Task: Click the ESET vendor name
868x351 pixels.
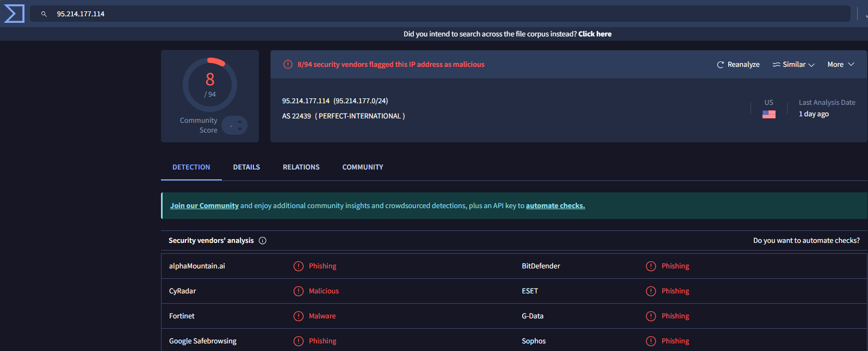Action: (530, 291)
